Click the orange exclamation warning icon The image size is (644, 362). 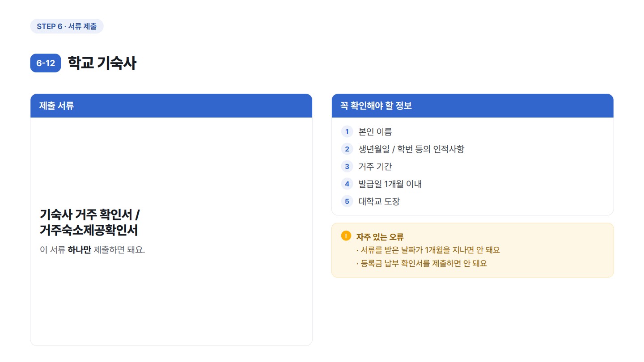[346, 236]
